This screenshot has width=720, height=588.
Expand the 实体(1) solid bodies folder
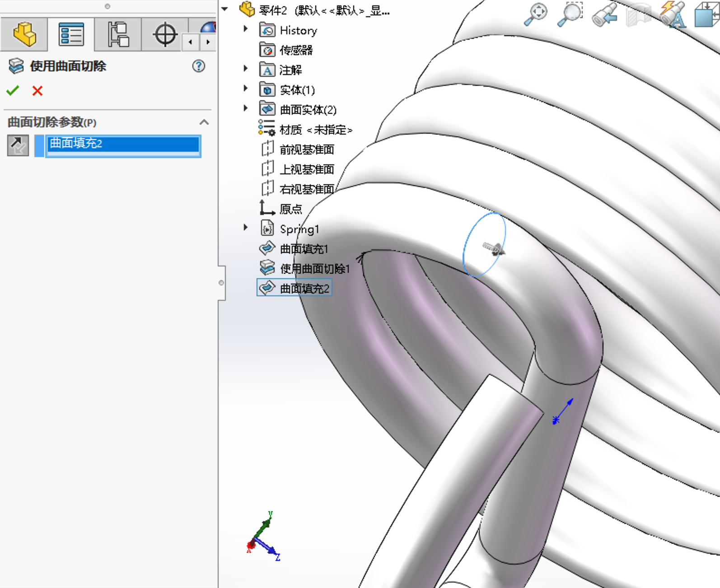pyautogui.click(x=246, y=89)
